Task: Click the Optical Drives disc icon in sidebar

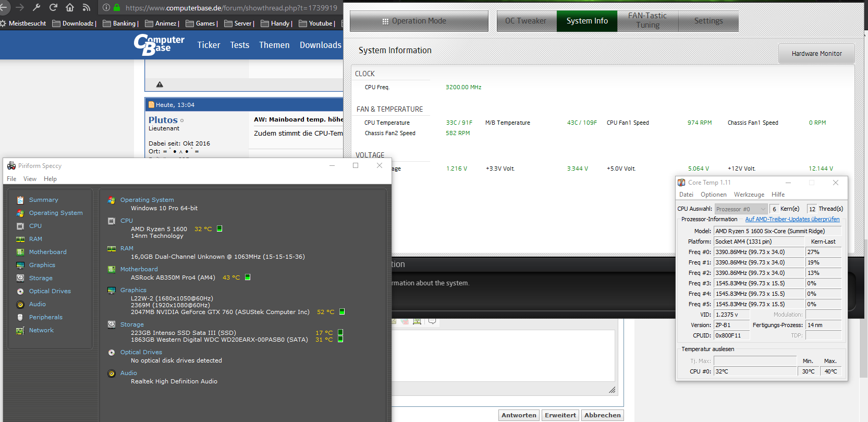Action: click(20, 291)
